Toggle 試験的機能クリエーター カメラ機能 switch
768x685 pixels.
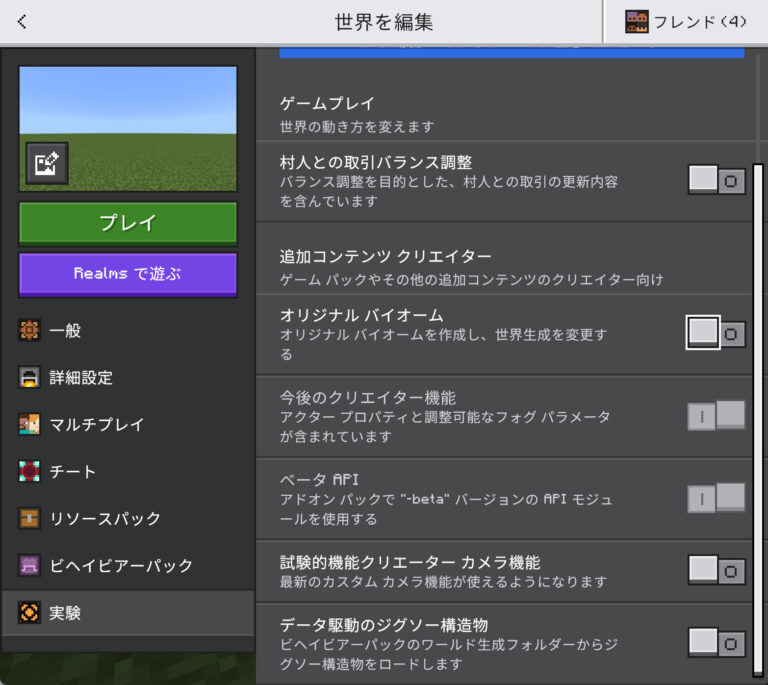716,571
